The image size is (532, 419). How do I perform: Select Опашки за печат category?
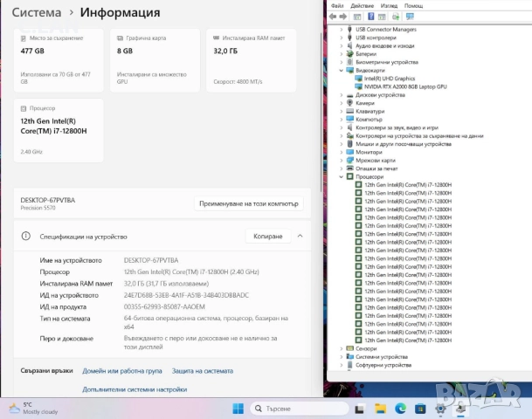pyautogui.click(x=377, y=168)
